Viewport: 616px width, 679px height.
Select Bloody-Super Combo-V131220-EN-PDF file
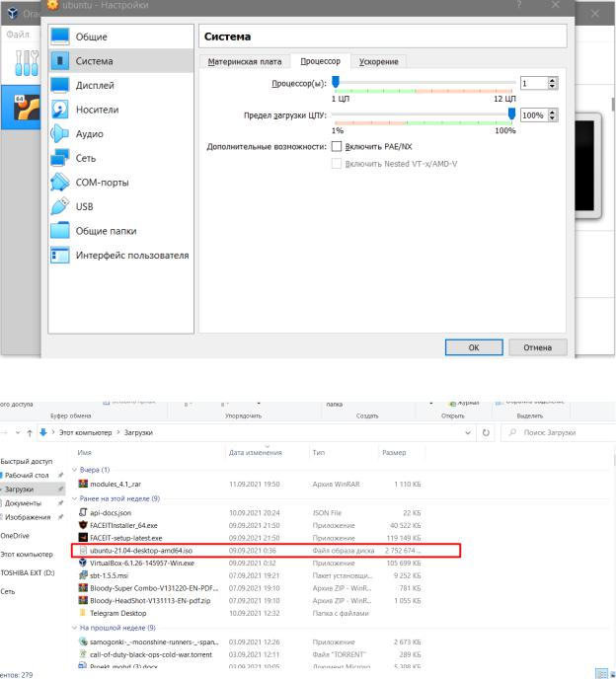click(x=154, y=588)
